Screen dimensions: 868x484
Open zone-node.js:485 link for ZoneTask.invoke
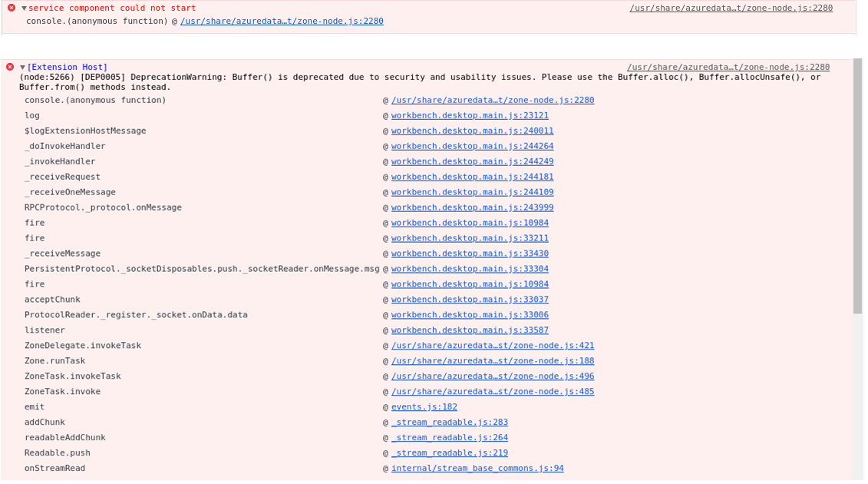493,391
